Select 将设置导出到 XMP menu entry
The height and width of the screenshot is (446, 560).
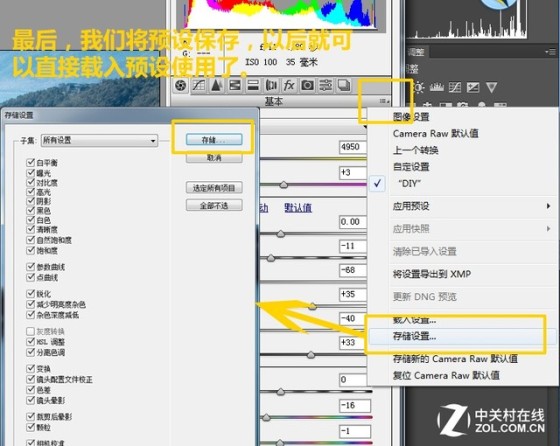click(x=432, y=274)
